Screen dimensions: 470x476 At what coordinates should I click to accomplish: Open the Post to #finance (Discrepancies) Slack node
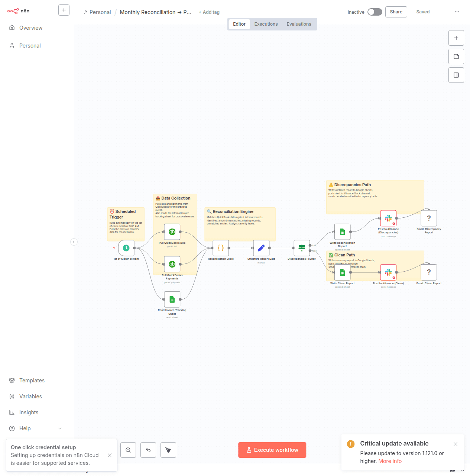click(388, 218)
